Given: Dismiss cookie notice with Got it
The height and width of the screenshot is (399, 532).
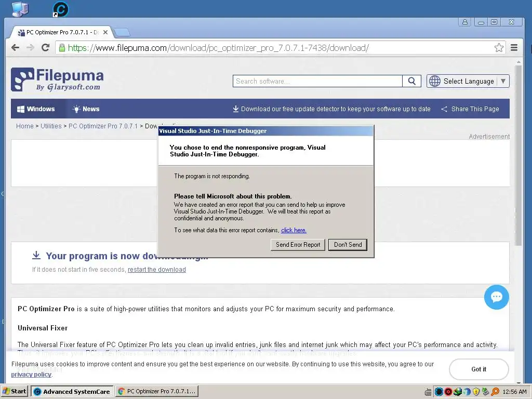Looking at the screenshot, I should (x=478, y=369).
